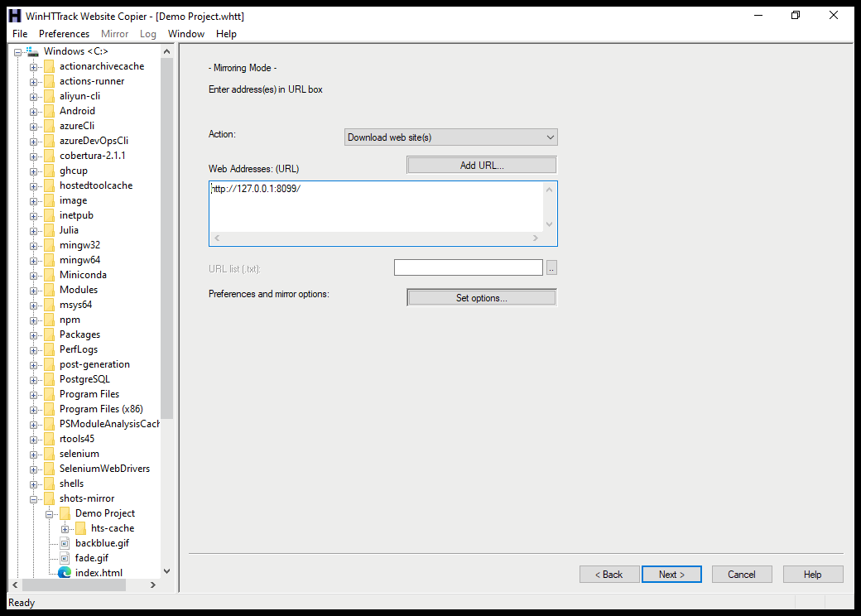Click the URL list (.txt) text field

click(x=468, y=267)
